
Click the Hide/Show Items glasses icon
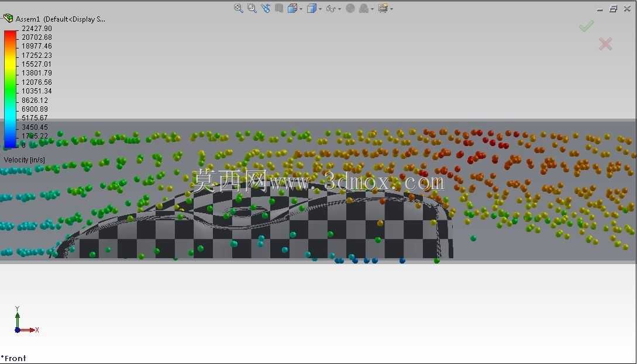click(x=330, y=8)
